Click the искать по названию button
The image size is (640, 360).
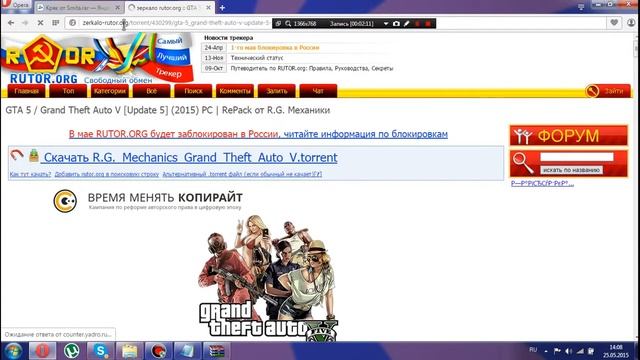(x=571, y=170)
